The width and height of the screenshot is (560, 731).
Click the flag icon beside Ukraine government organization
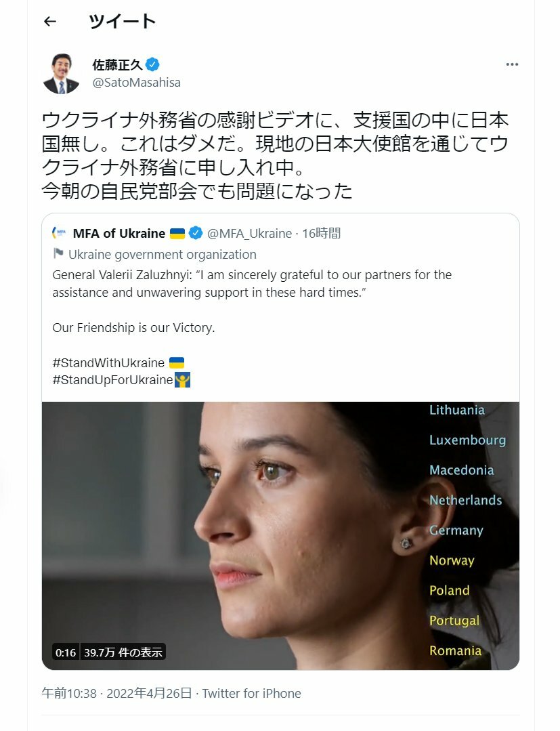coord(58,253)
